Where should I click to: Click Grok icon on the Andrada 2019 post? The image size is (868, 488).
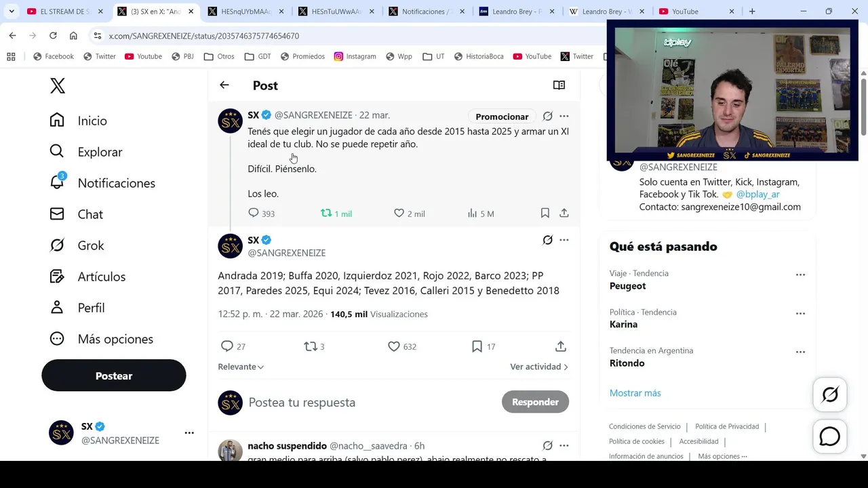[x=548, y=240]
